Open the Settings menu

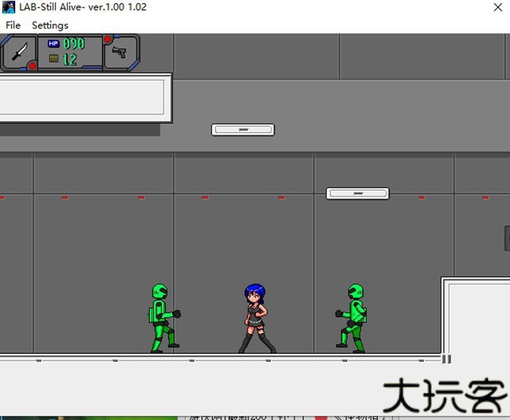click(x=50, y=25)
